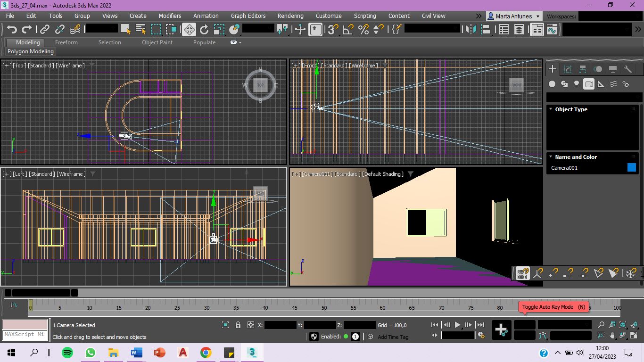The image size is (644, 362).
Task: Click the Polygon Modeling panel button
Action: click(31, 51)
